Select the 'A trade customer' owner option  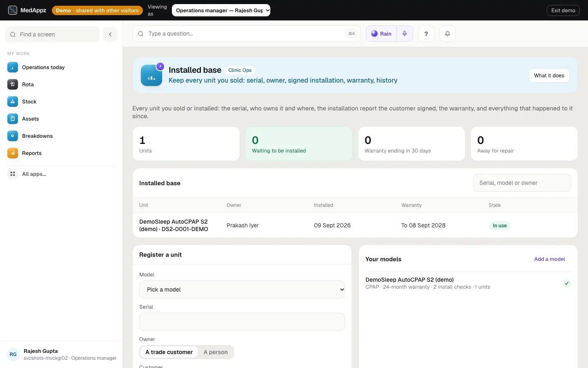click(169, 352)
